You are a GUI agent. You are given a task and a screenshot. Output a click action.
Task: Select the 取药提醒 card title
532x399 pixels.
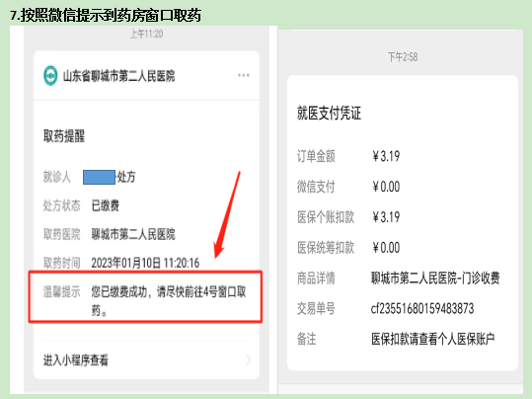point(64,136)
